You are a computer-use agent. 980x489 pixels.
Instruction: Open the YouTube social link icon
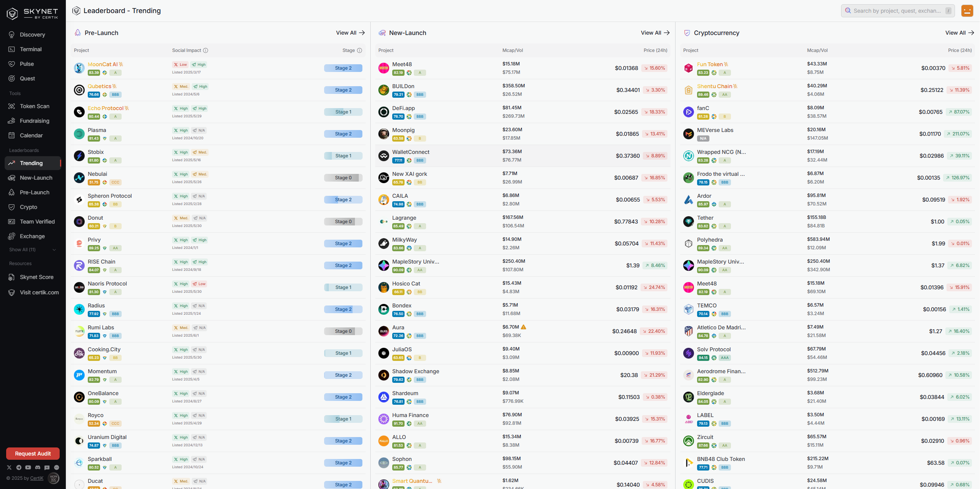[x=28, y=467]
